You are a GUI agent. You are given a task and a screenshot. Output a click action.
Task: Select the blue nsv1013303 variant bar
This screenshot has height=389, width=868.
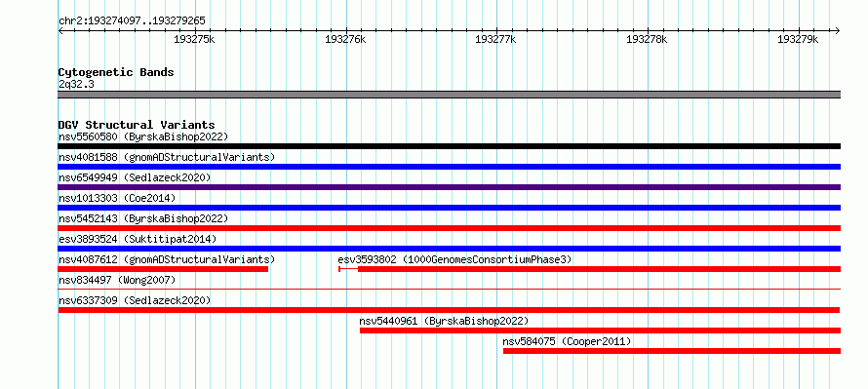[449, 208]
